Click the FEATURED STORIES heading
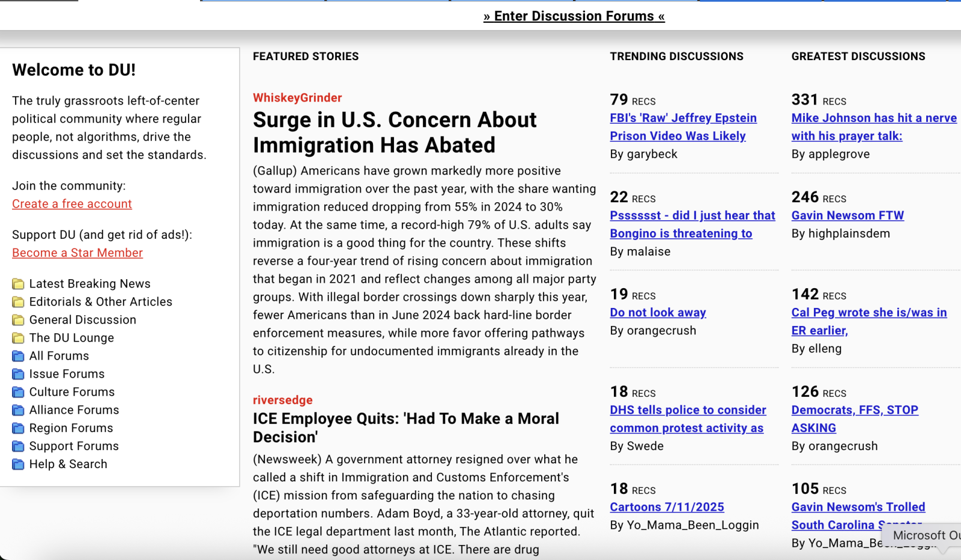 click(x=306, y=56)
